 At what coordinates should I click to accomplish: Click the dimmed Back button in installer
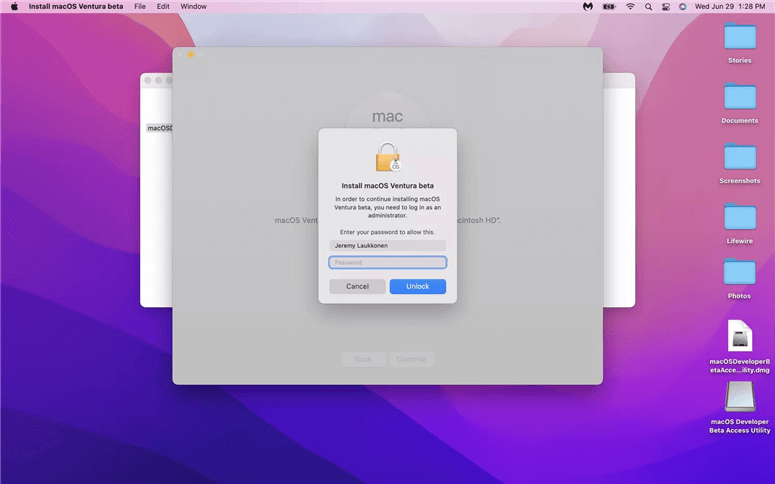[363, 359]
